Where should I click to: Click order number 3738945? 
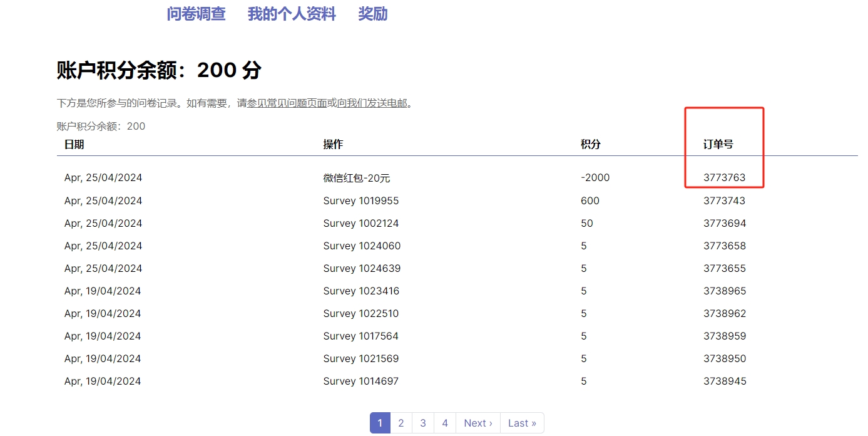click(725, 381)
